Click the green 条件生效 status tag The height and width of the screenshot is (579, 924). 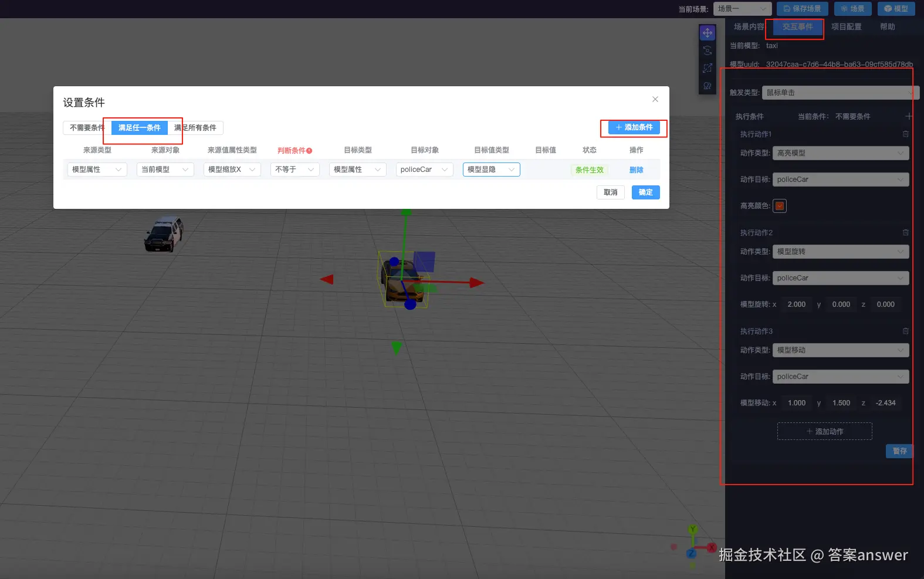click(590, 170)
